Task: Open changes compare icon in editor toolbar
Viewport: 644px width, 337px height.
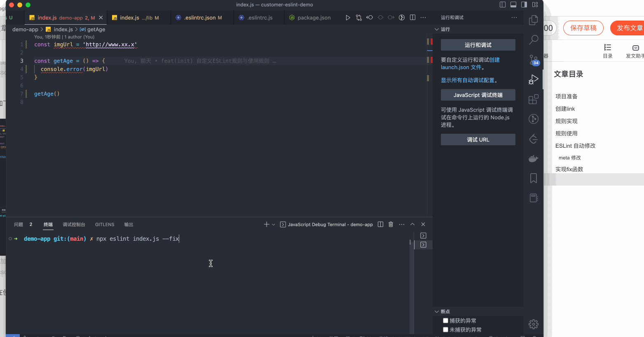Action: pyautogui.click(x=359, y=18)
